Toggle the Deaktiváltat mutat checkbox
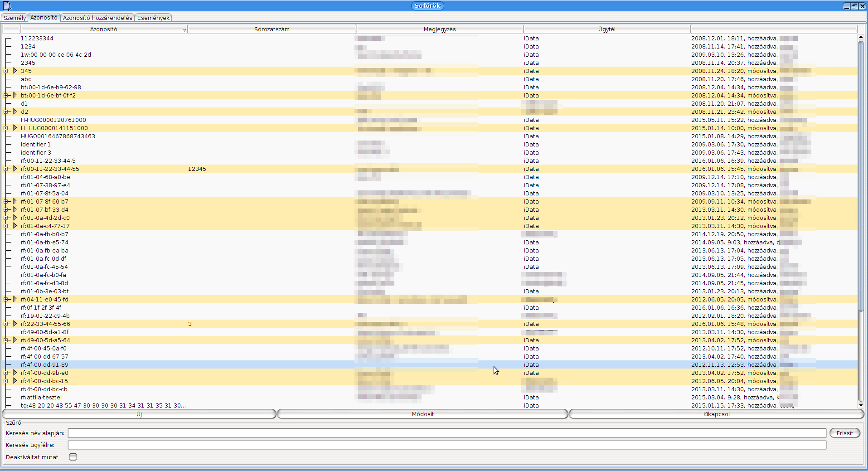 pos(73,457)
